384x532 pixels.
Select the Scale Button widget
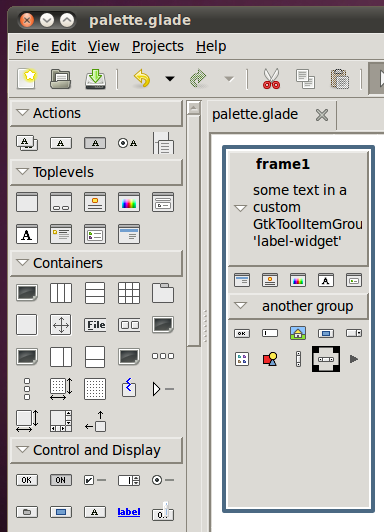163,512
